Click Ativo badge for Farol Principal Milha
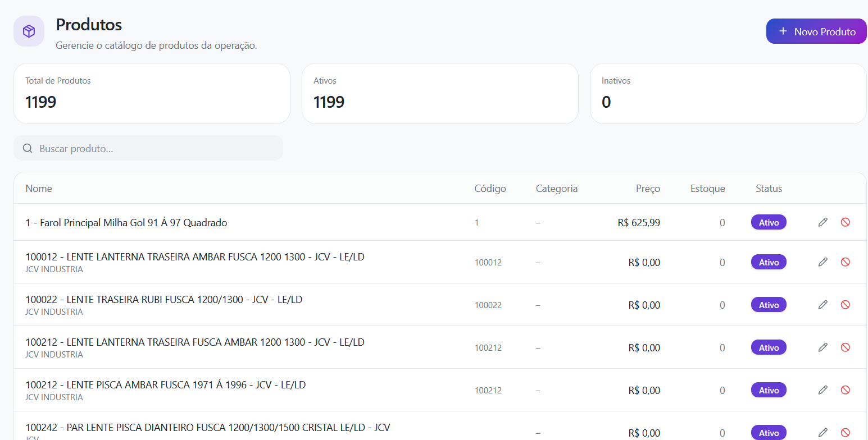This screenshot has height=440, width=868. pyautogui.click(x=769, y=222)
